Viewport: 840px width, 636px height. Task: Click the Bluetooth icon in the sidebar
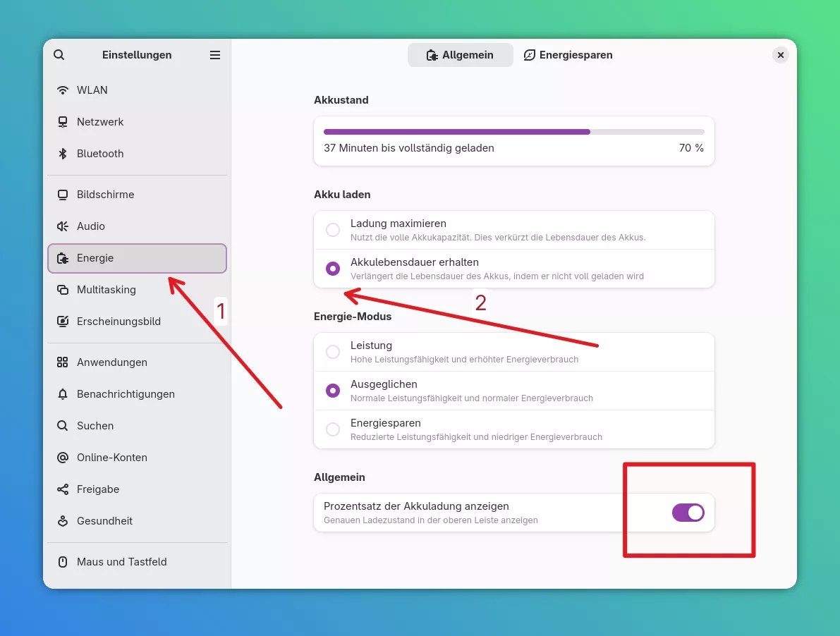[63, 154]
